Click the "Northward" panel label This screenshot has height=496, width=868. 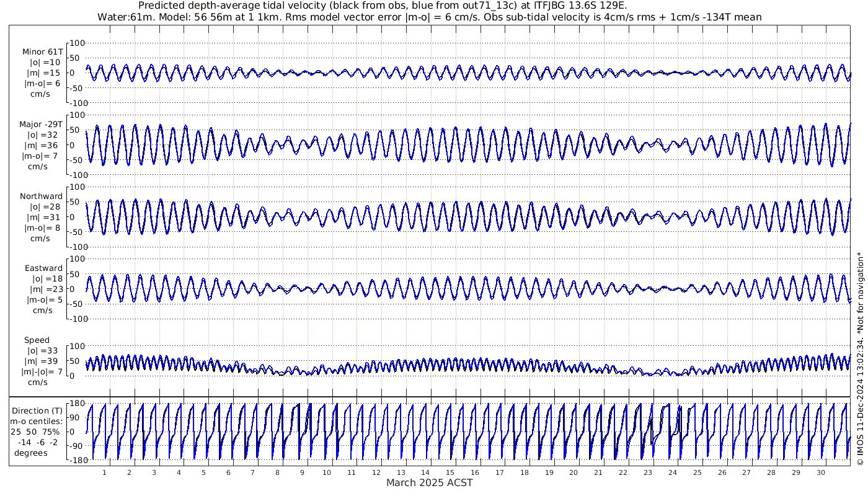[42, 197]
